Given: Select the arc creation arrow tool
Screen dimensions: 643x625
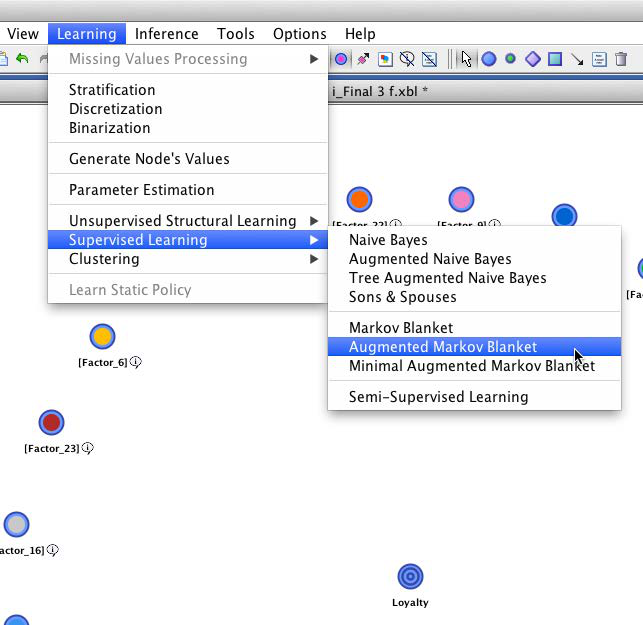Looking at the screenshot, I should [x=577, y=60].
